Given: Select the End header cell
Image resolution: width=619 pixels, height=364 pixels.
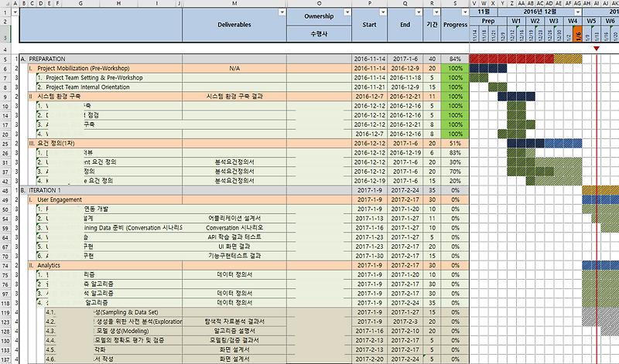Looking at the screenshot, I should (405, 25).
